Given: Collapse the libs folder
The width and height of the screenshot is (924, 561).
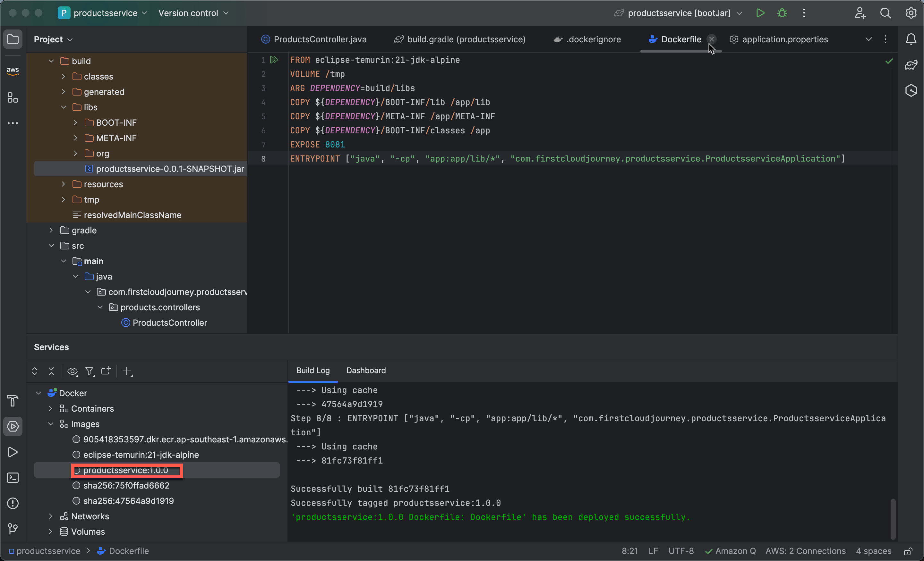Looking at the screenshot, I should coord(64,107).
